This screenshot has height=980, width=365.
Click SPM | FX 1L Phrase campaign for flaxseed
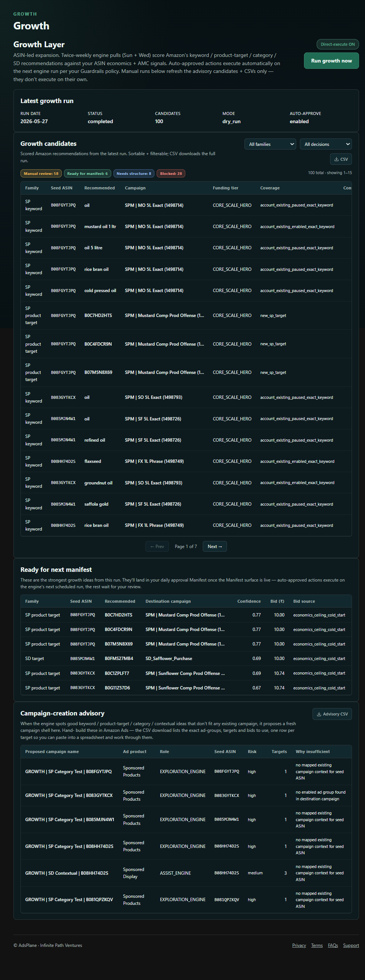pyautogui.click(x=154, y=461)
